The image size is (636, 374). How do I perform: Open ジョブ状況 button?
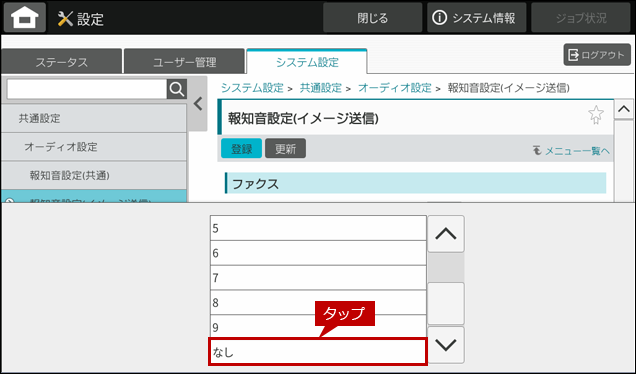pos(581,18)
